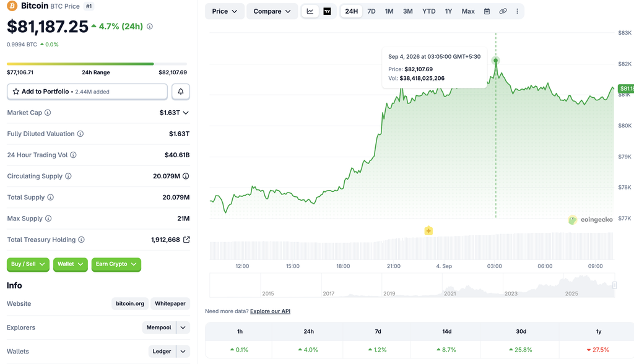
Task: Select the Max time range tab
Action: [x=468, y=11]
